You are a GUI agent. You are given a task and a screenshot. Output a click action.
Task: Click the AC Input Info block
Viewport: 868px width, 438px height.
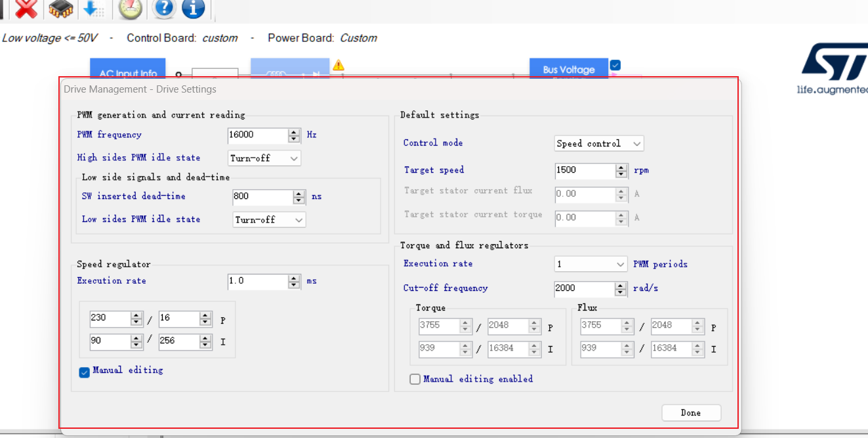point(128,68)
